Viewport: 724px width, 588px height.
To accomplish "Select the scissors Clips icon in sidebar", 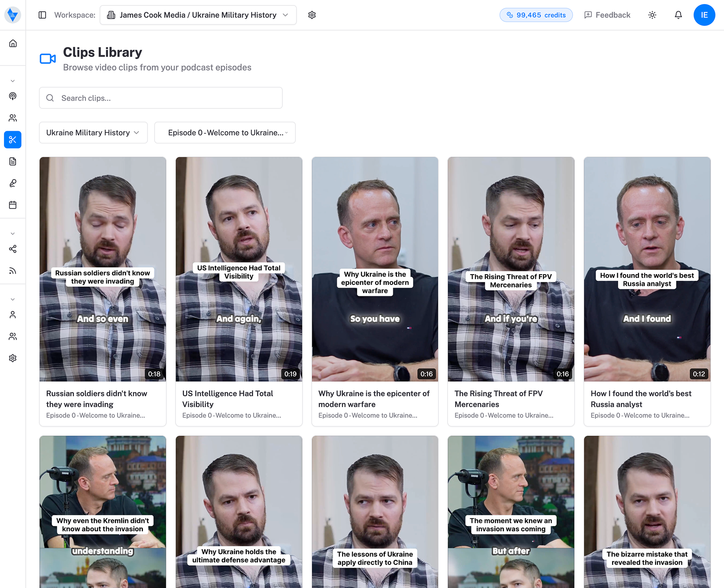I will click(13, 140).
